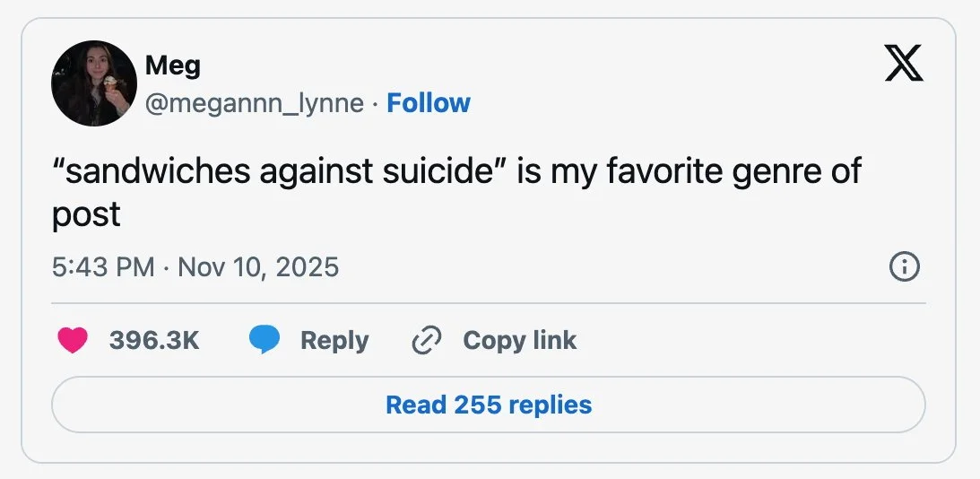Image resolution: width=980 pixels, height=479 pixels.
Task: Open the Twitter info circle icon
Action: click(x=904, y=266)
